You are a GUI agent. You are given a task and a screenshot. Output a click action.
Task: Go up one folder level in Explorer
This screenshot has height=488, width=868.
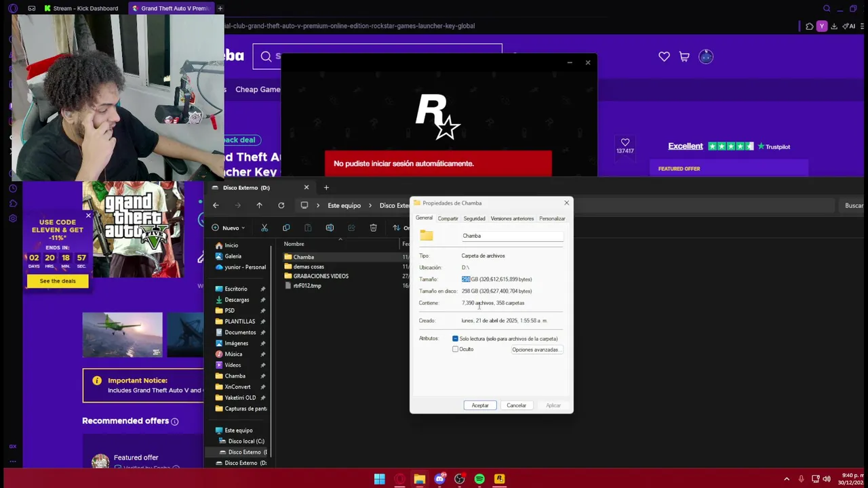pyautogui.click(x=259, y=205)
